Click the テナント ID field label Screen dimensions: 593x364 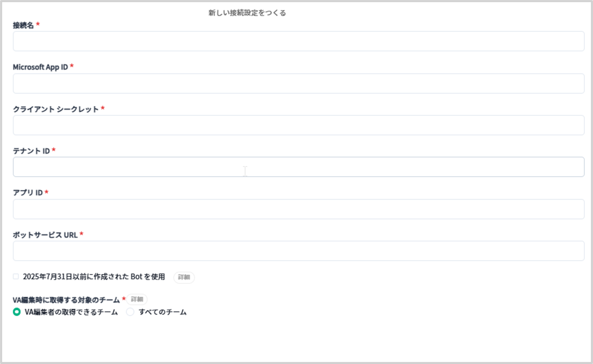(31, 151)
